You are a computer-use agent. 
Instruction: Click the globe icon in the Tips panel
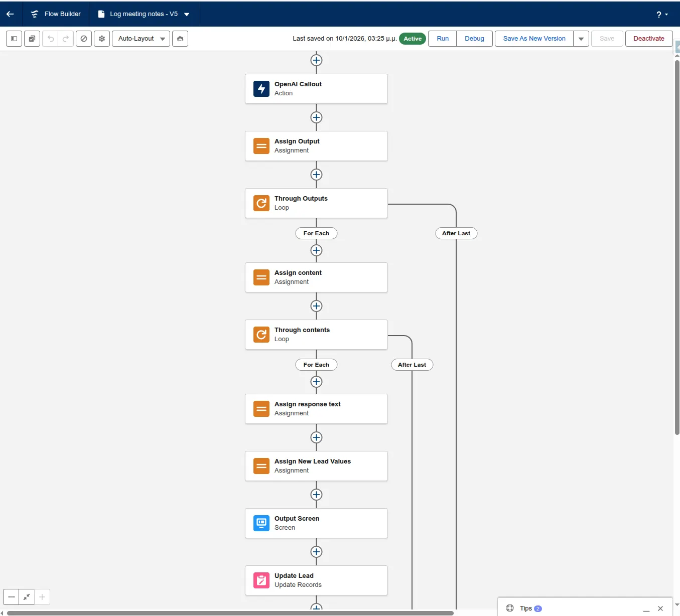pyautogui.click(x=510, y=608)
